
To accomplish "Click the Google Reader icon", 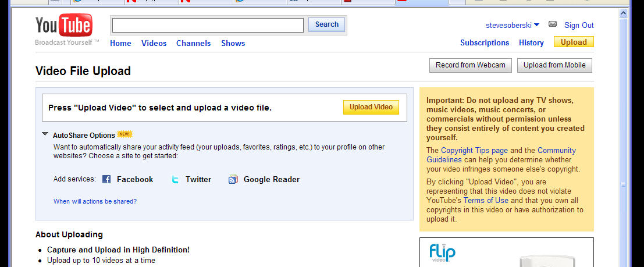I will pyautogui.click(x=233, y=179).
